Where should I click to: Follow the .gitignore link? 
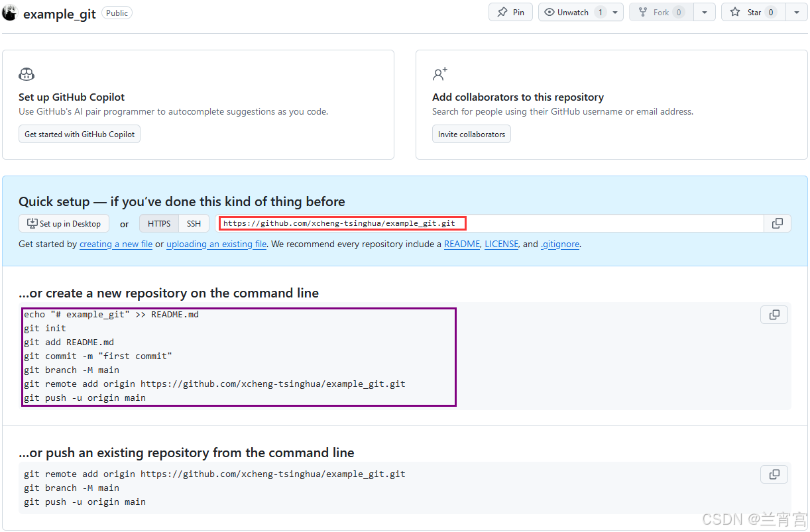point(560,244)
